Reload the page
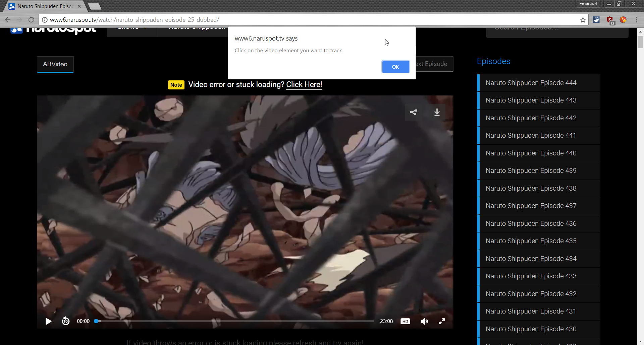644x345 pixels. tap(31, 20)
